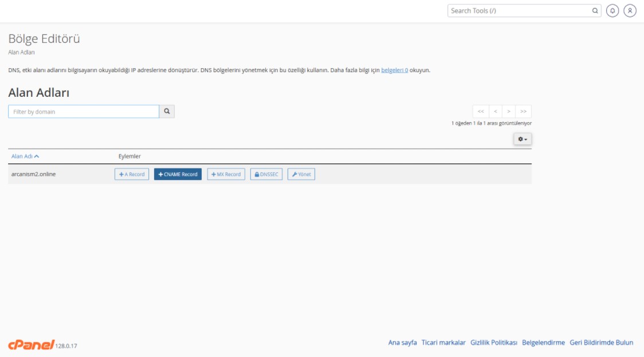Open the user account icon menu

click(x=630, y=11)
